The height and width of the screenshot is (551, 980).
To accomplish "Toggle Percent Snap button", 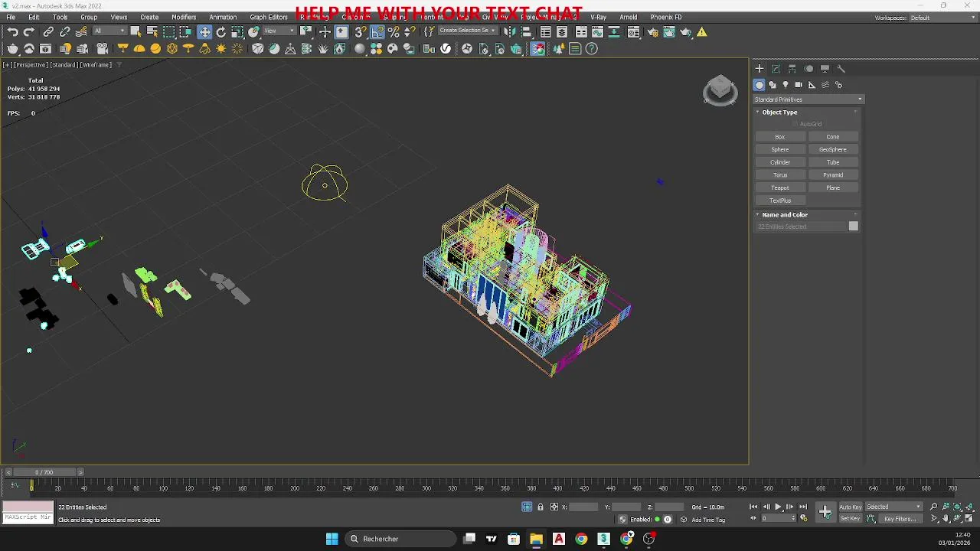I will pos(394,31).
